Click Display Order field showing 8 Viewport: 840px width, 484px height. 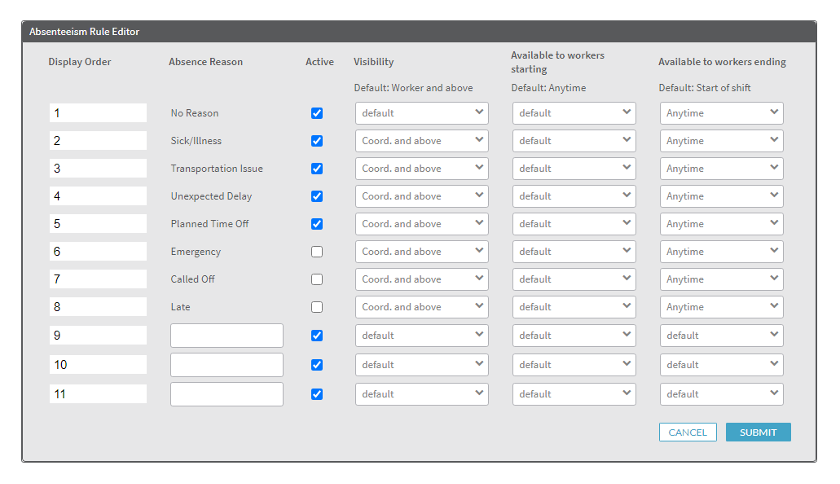click(x=98, y=307)
